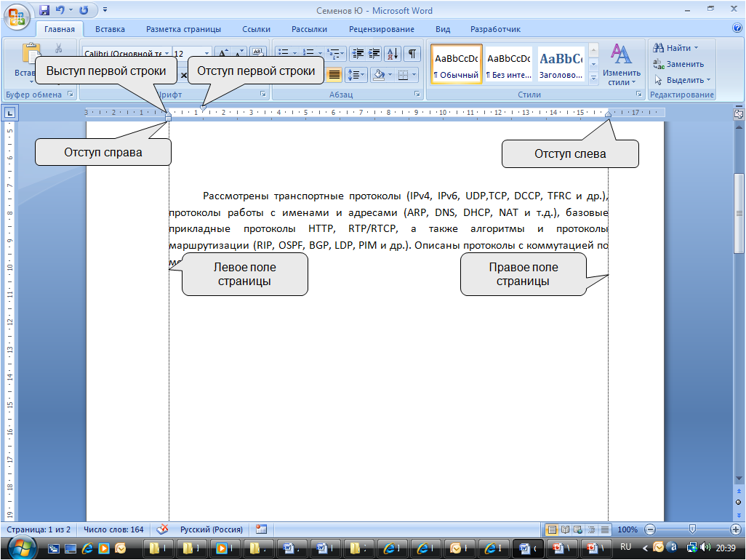Click the Microsoft Word Help icon
The image size is (746, 560).
coord(737,28)
